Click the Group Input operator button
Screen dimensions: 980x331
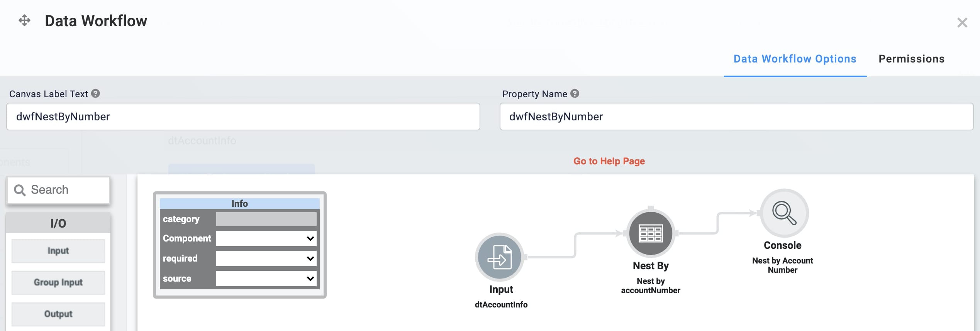coord(58,282)
